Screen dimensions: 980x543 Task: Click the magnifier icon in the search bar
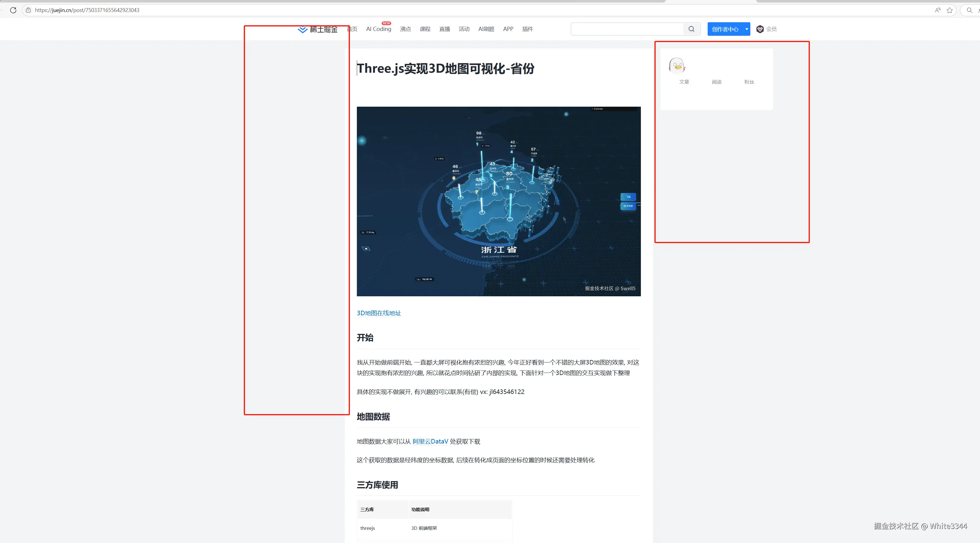pyautogui.click(x=691, y=29)
